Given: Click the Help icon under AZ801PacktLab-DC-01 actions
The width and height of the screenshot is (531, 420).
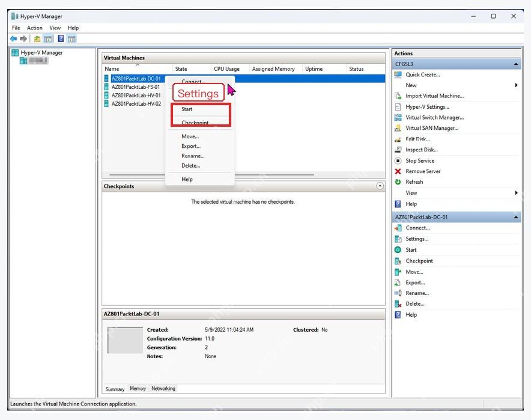Looking at the screenshot, I should tap(398, 315).
